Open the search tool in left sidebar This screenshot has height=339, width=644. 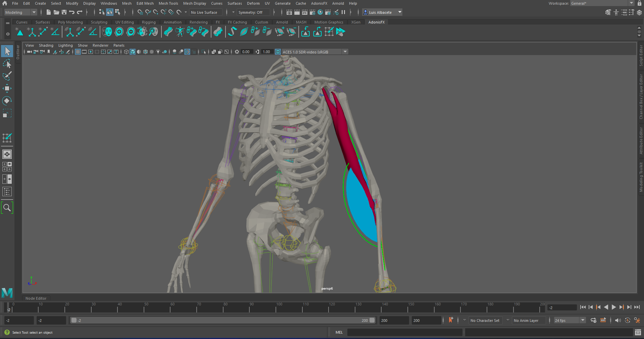pyautogui.click(x=7, y=208)
